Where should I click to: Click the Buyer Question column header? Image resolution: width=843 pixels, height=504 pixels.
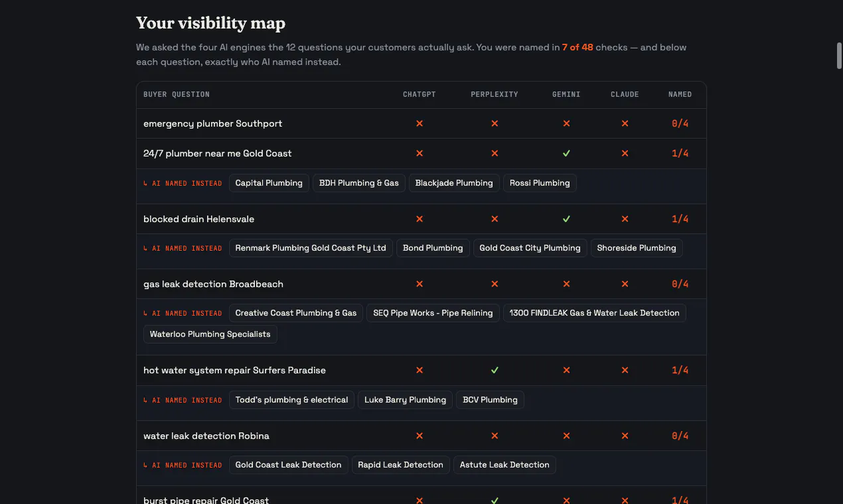click(177, 95)
